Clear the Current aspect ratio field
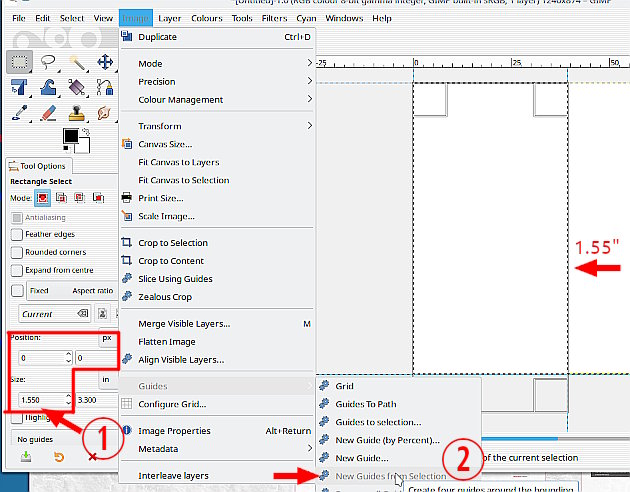Screen dimensions: 630x492 83,314
